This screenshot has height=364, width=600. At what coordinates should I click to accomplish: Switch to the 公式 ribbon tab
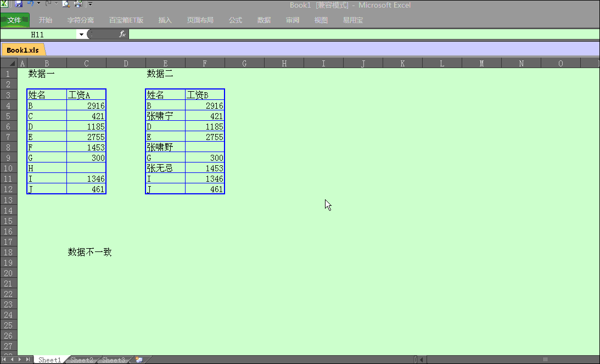point(235,20)
